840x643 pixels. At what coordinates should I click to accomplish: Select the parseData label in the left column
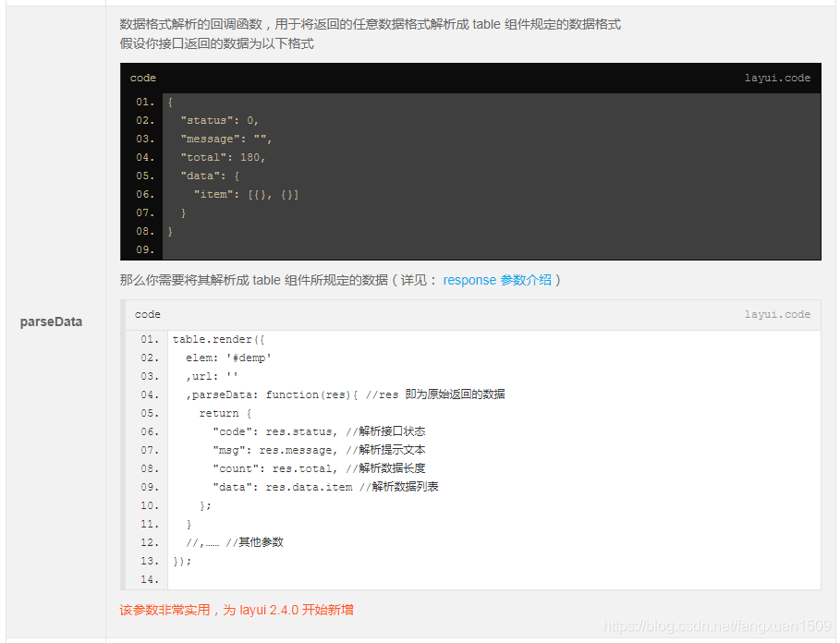51,321
